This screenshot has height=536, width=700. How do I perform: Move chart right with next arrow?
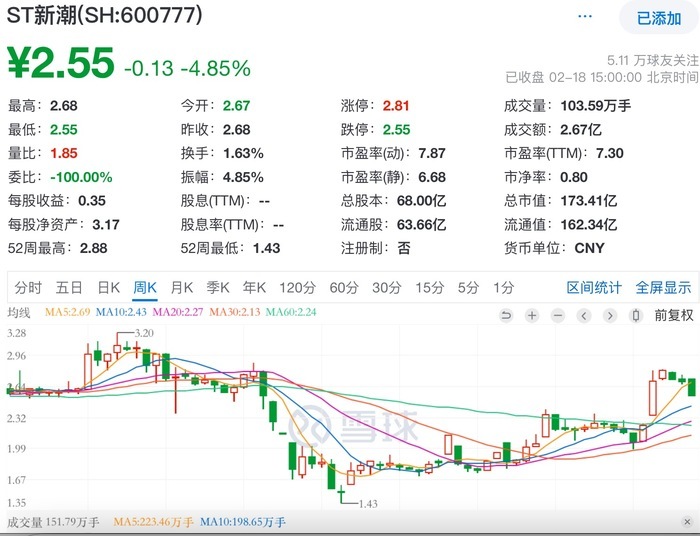pos(609,316)
